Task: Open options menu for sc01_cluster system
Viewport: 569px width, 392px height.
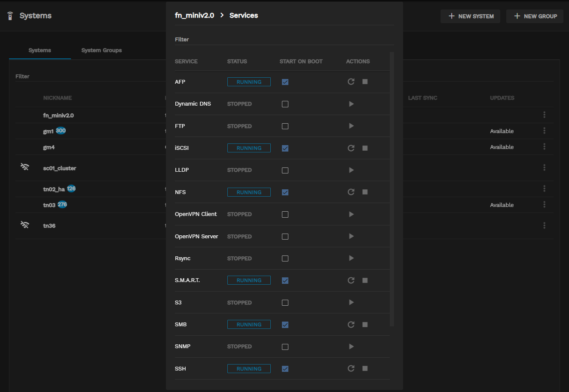Action: [x=544, y=167]
